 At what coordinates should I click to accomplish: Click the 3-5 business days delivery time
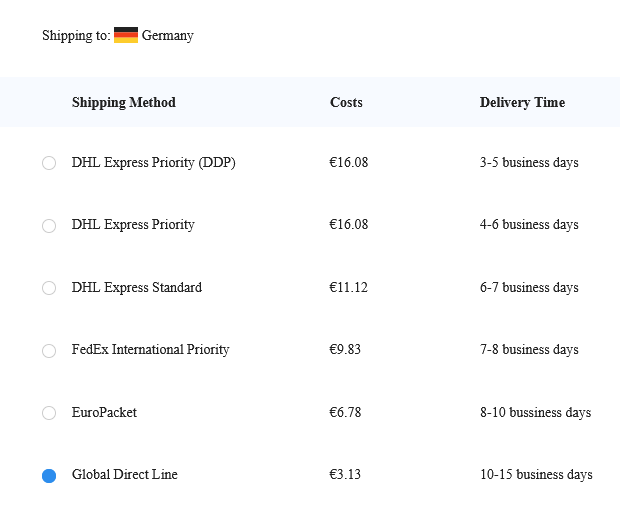(529, 163)
